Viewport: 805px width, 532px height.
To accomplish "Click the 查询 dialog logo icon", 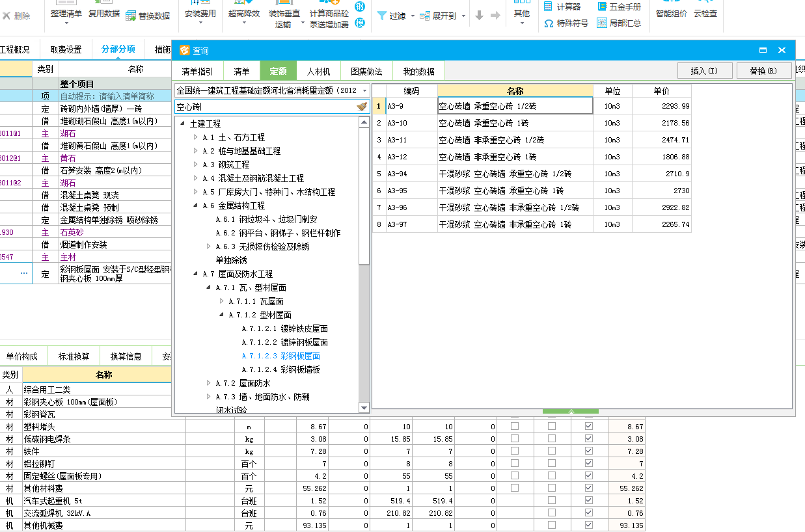I will (x=184, y=50).
